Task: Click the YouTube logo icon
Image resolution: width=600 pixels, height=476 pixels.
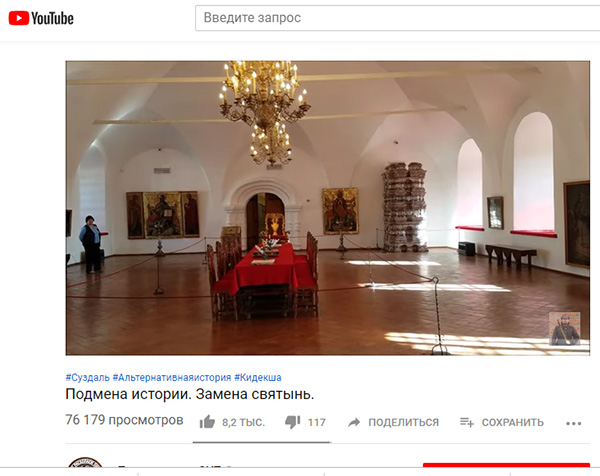Action: click(x=19, y=18)
